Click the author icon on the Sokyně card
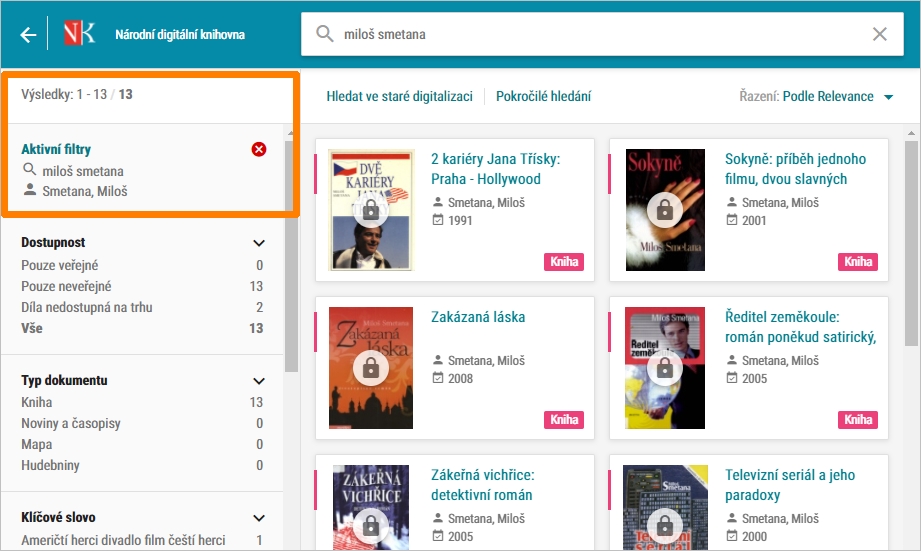 tap(731, 202)
